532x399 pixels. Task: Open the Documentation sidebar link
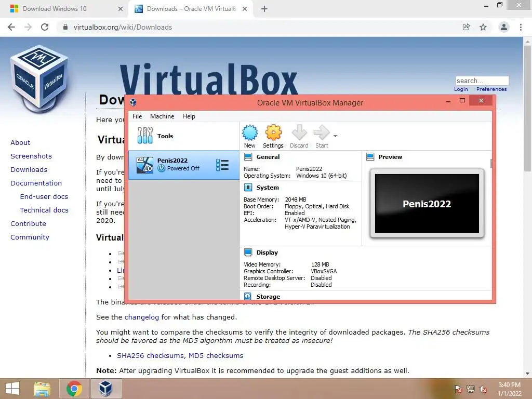pyautogui.click(x=36, y=183)
